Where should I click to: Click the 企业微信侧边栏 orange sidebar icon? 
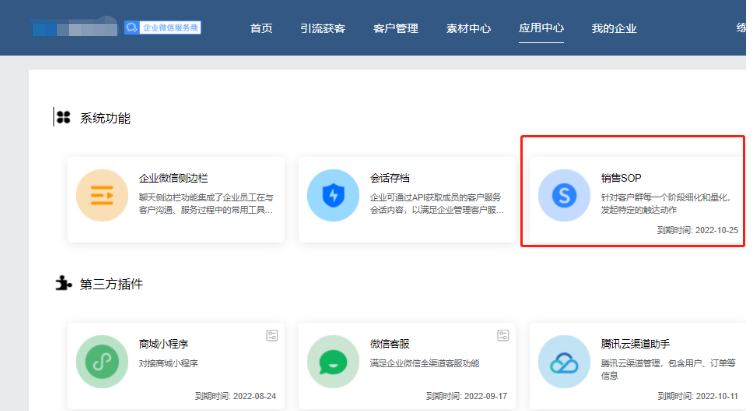(x=101, y=195)
